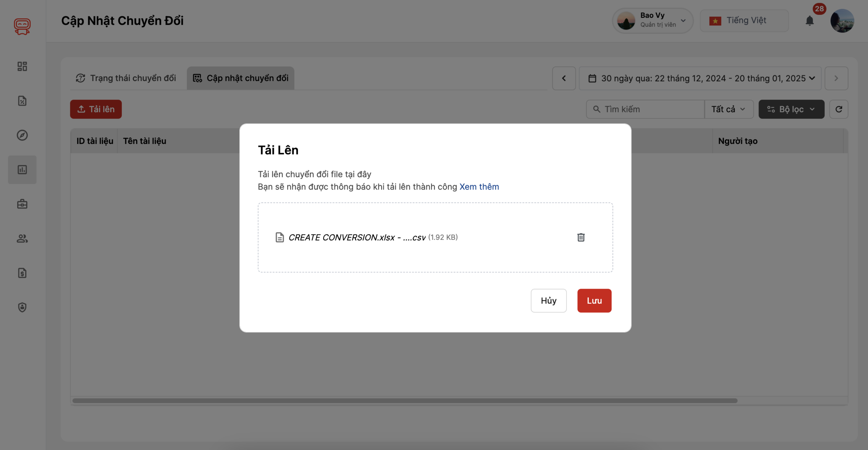868x450 pixels.
Task: Open the users management sidebar icon
Action: click(x=22, y=239)
